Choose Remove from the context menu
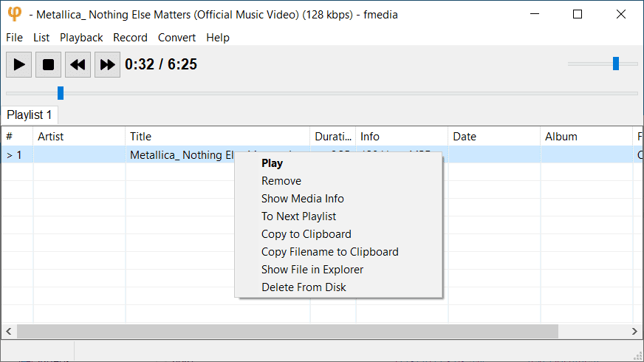 click(338, 181)
